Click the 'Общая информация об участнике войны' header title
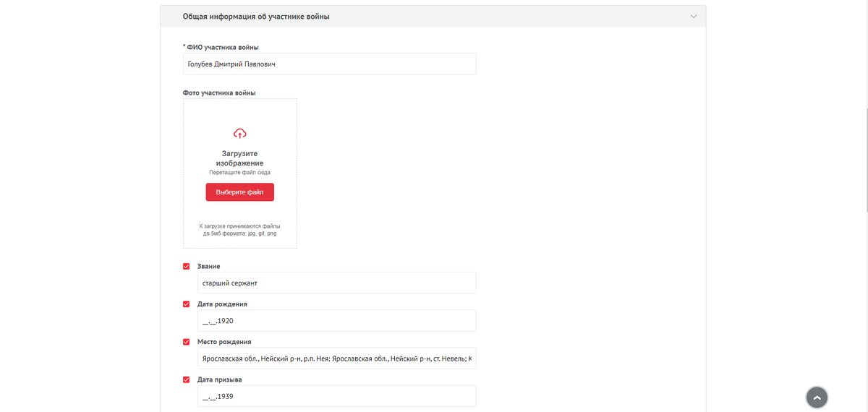Viewport: 868px width, 412px height. coord(256,16)
